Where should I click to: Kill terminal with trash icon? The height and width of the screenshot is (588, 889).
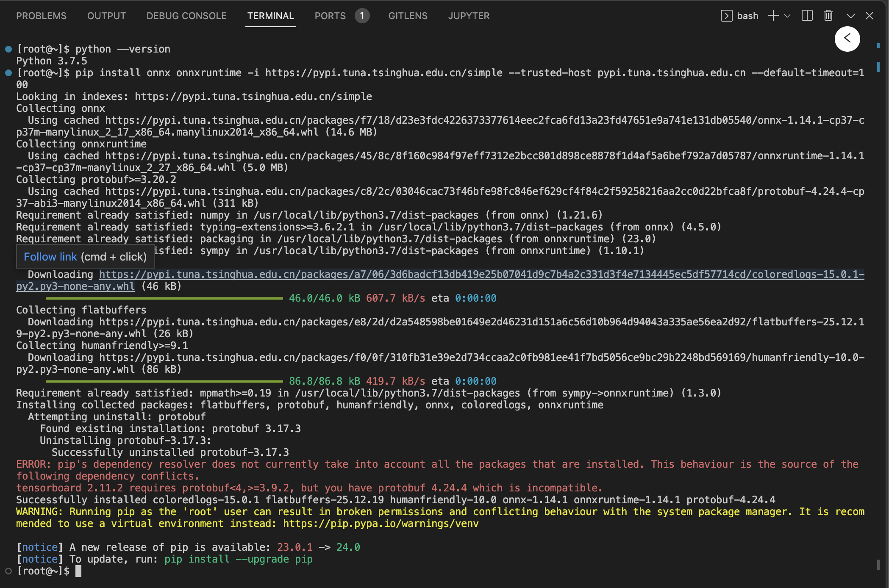pyautogui.click(x=828, y=16)
